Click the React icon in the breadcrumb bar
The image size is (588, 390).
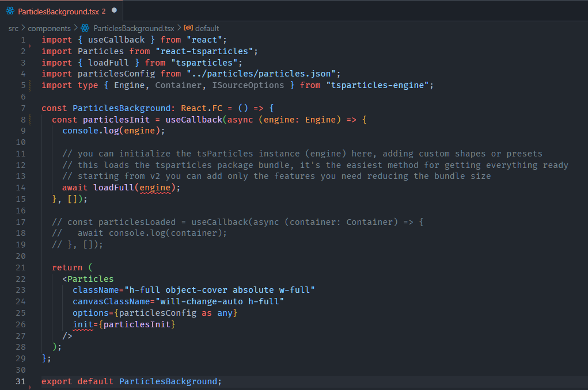tap(85, 28)
